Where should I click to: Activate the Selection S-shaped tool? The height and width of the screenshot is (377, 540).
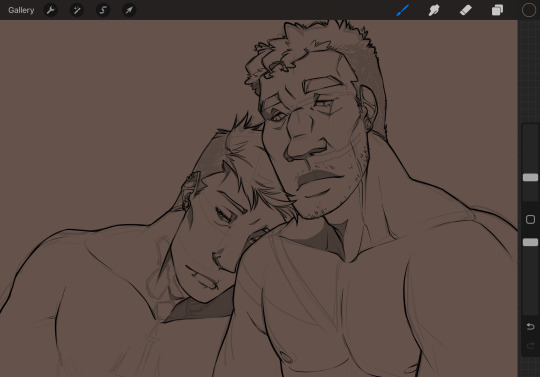point(103,10)
